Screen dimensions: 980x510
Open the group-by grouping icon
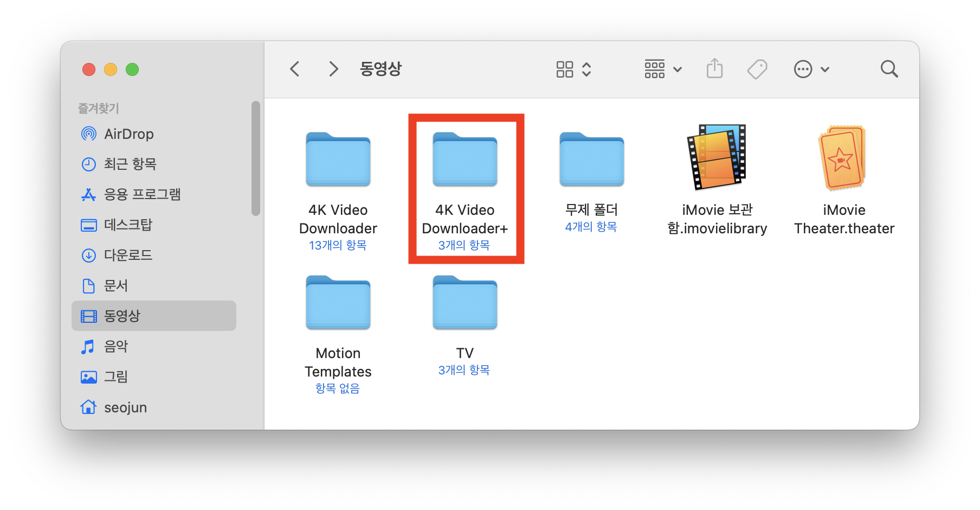pos(654,69)
